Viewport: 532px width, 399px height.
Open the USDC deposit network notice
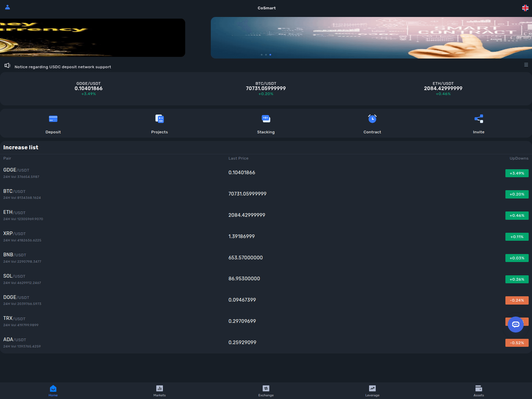pos(63,67)
